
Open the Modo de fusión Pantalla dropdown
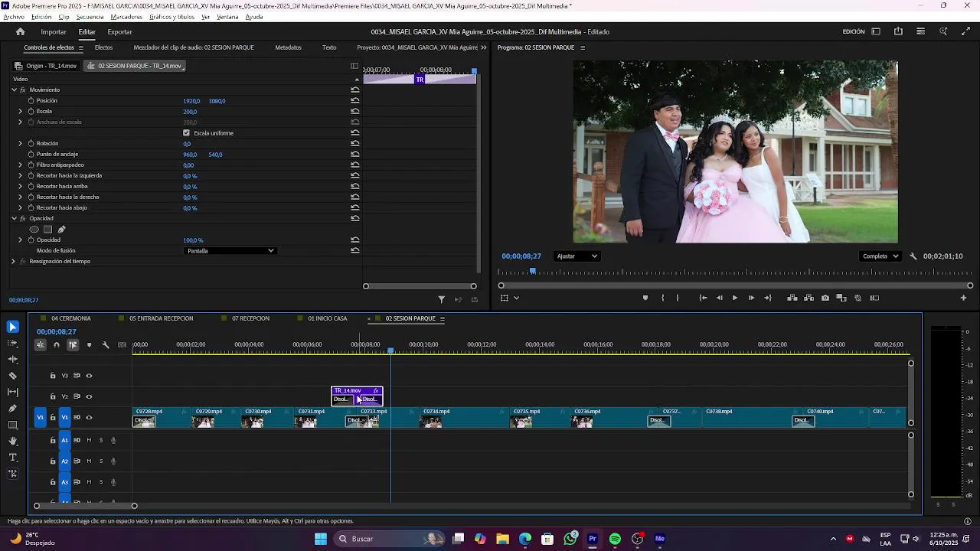[x=230, y=250]
